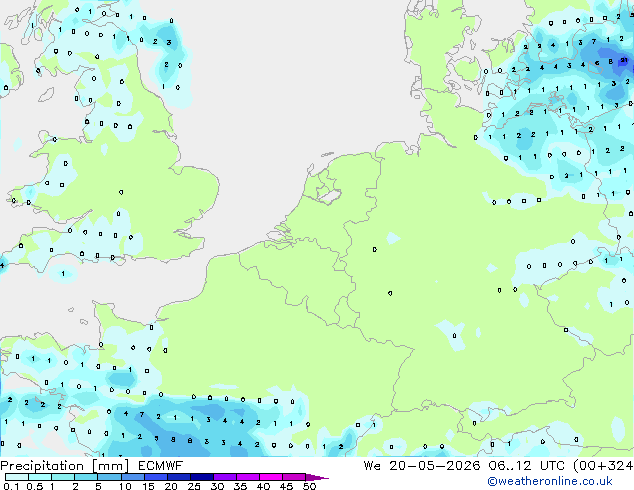Click the legend label '45'
This screenshot has height=490, width=634.
(x=286, y=486)
